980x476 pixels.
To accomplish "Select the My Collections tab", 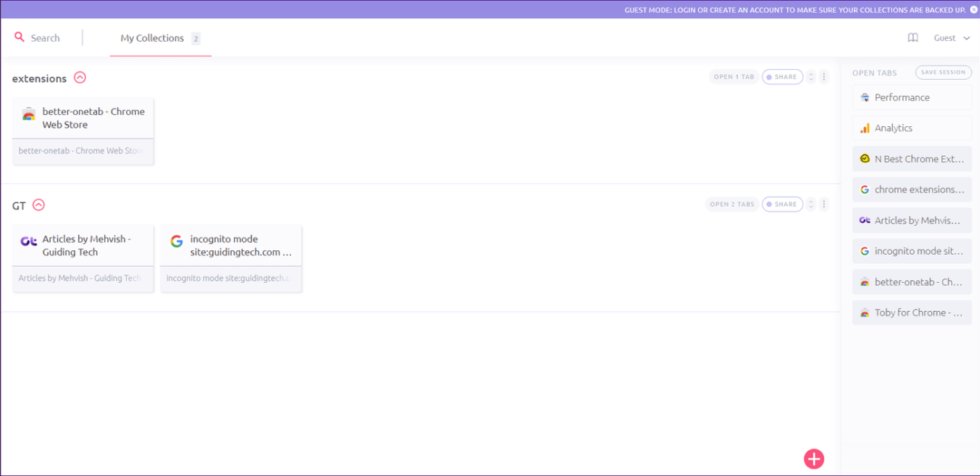I will [x=153, y=38].
